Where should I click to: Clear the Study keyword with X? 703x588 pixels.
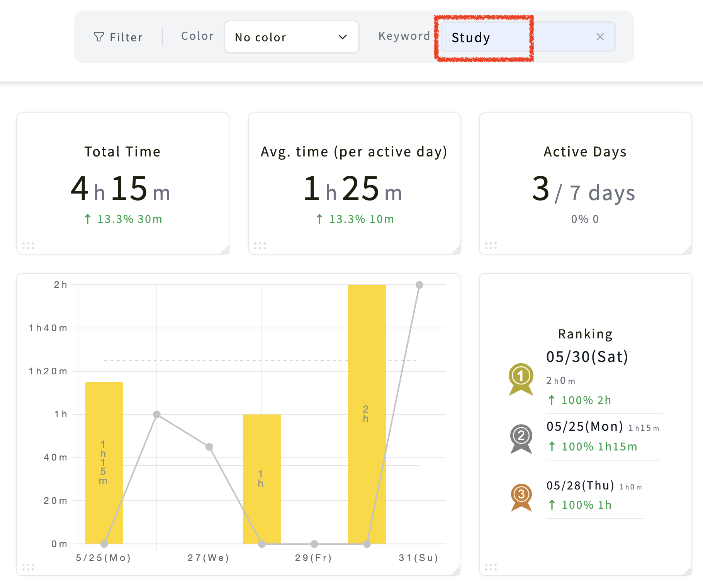pyautogui.click(x=600, y=37)
